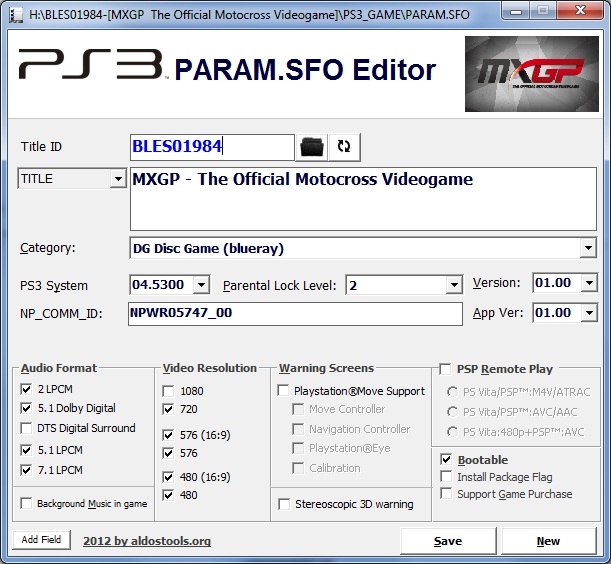The height and width of the screenshot is (564, 611).
Task: Check the 1080 video resolution box
Action: pos(168,391)
